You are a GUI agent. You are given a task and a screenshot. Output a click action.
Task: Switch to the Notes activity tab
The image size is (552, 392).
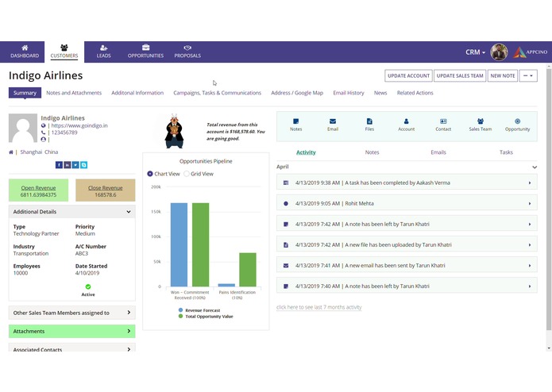click(372, 152)
